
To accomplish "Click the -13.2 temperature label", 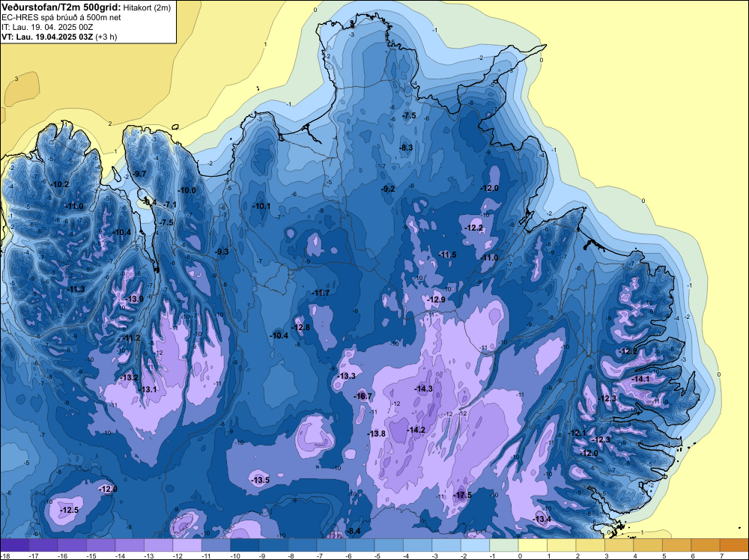I will click(130, 377).
